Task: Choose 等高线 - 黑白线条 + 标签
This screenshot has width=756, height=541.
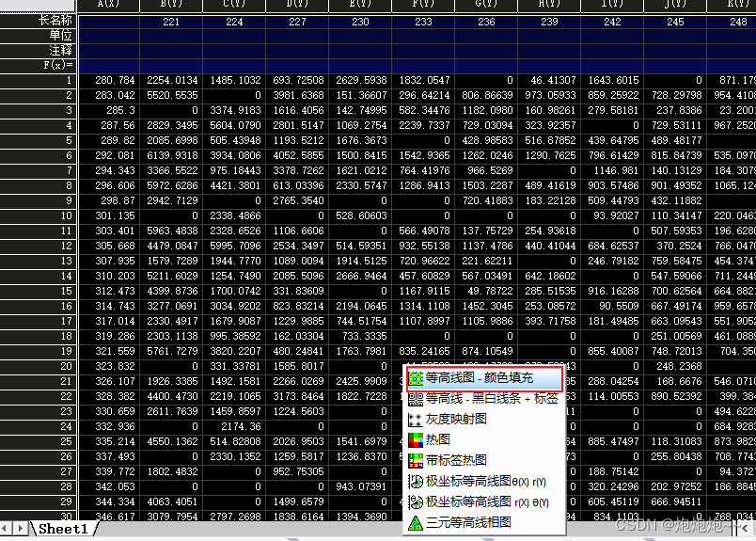Action: [x=484, y=399]
